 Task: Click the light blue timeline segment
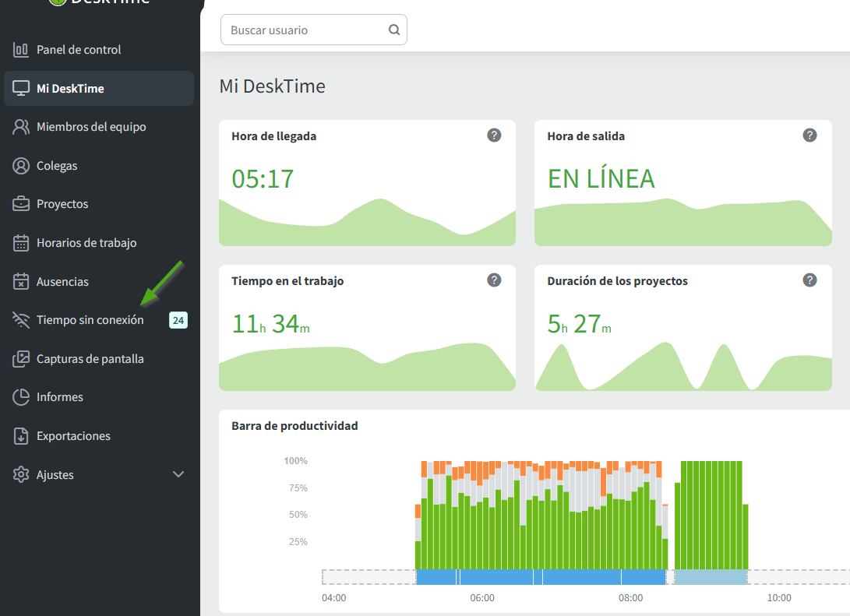point(710,577)
